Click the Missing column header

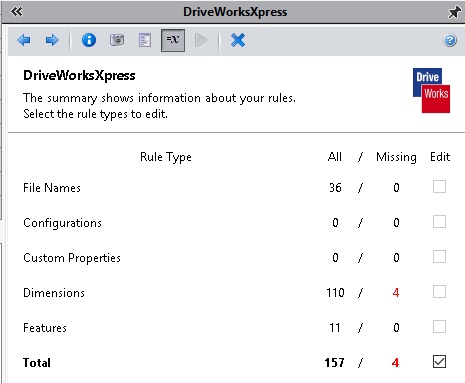[x=396, y=157]
